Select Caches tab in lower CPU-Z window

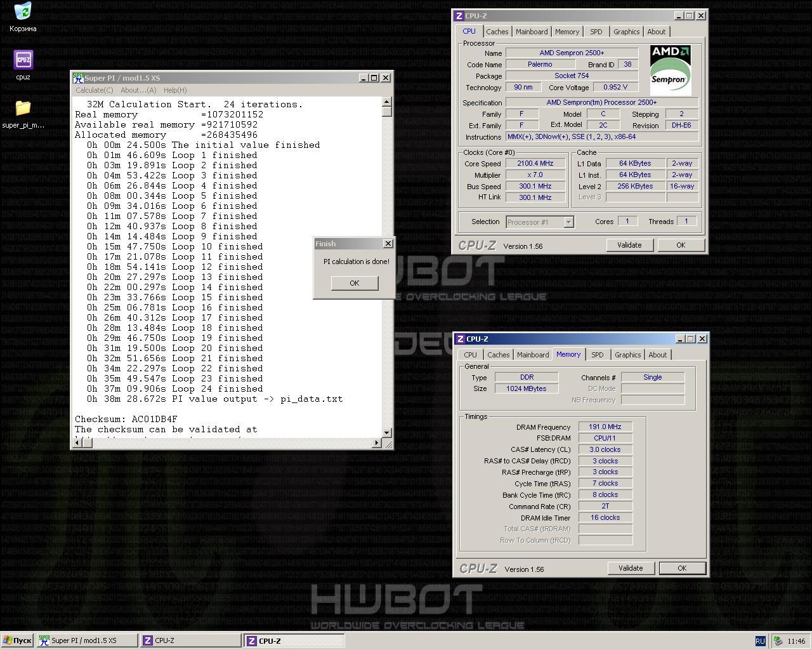coord(499,355)
